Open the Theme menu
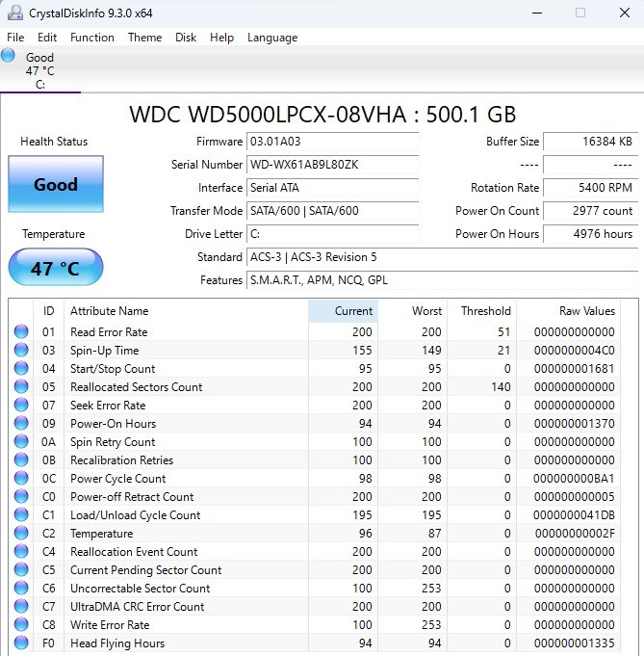The image size is (644, 656). [x=144, y=38]
